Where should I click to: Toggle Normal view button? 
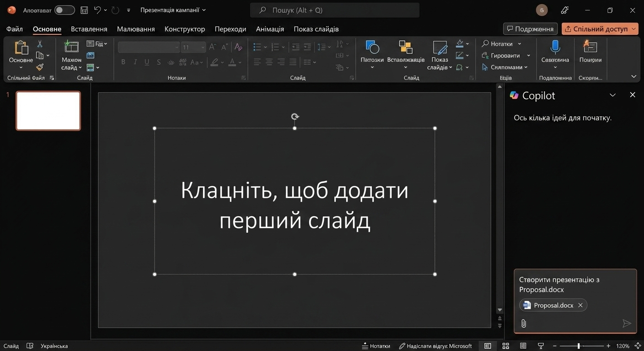488,346
